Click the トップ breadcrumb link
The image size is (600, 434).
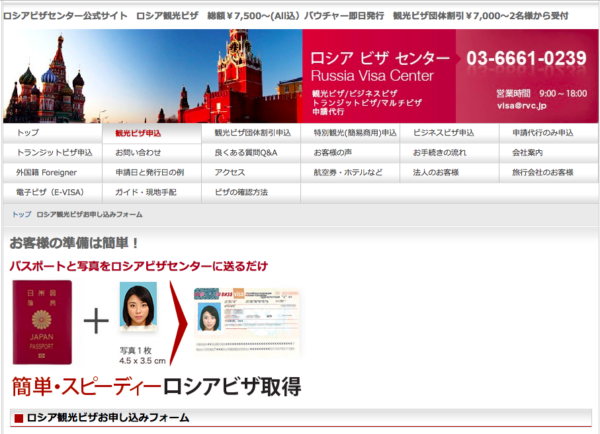20,215
